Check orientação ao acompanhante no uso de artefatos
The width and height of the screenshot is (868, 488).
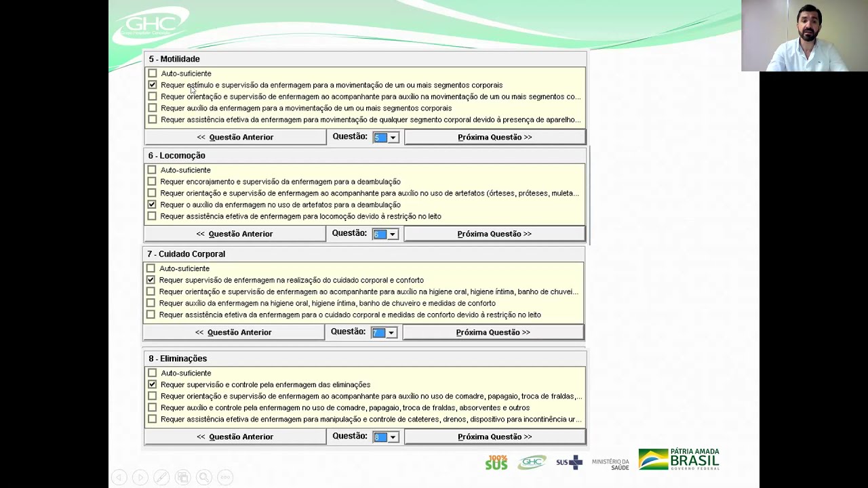coord(152,193)
